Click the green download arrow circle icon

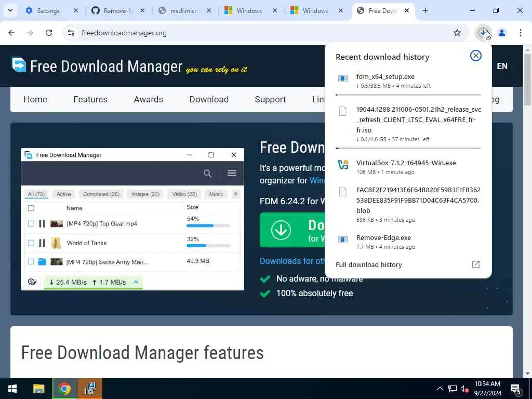(x=281, y=230)
